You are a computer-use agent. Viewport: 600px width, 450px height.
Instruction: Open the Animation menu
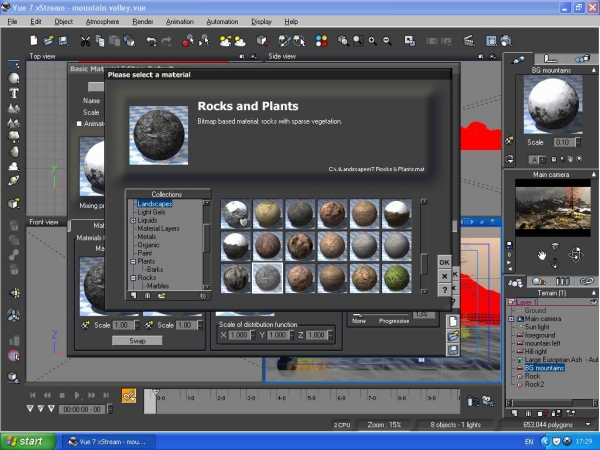[179, 21]
